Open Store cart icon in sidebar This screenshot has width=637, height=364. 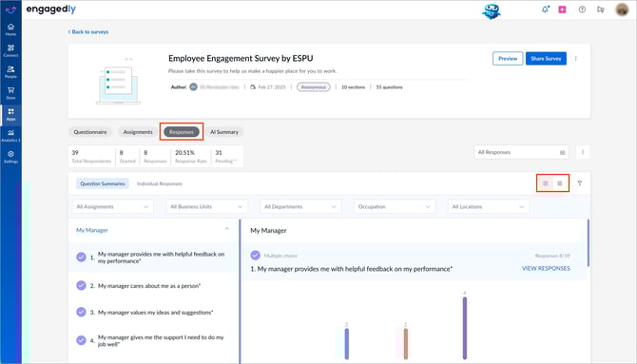11,92
